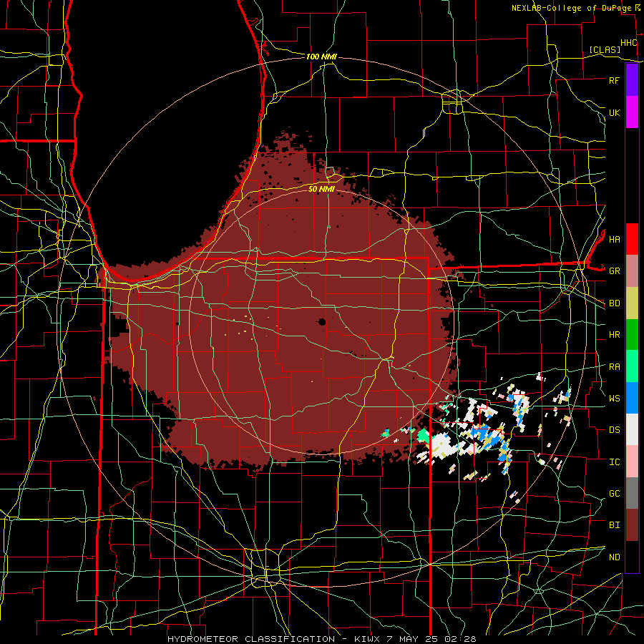Image resolution: width=644 pixels, height=644 pixels.
Task: Click the ND legend label
Action: [x=614, y=557]
